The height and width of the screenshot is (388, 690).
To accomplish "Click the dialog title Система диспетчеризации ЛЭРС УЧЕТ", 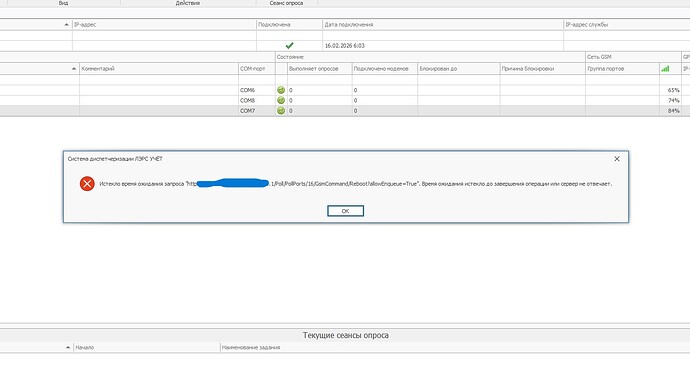I will tap(115, 159).
